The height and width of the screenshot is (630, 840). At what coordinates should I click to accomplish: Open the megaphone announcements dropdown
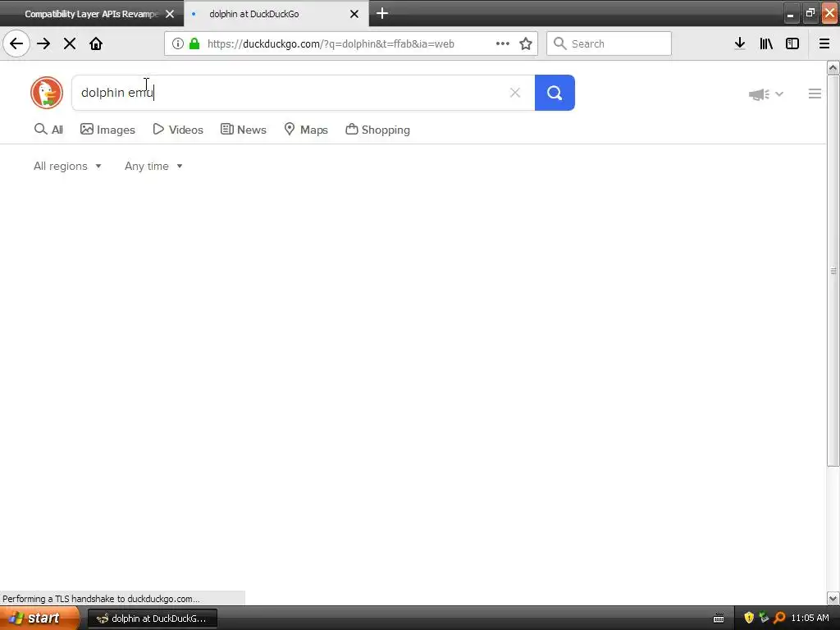pos(766,94)
